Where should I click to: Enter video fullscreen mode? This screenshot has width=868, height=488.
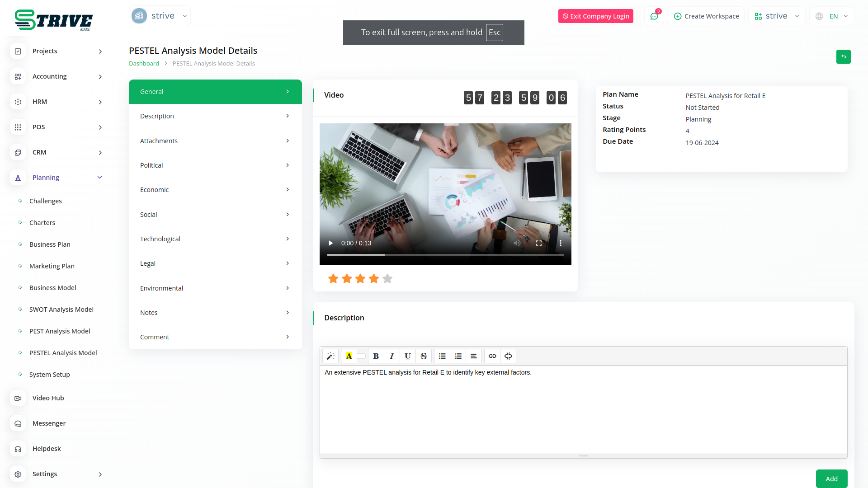tap(539, 243)
